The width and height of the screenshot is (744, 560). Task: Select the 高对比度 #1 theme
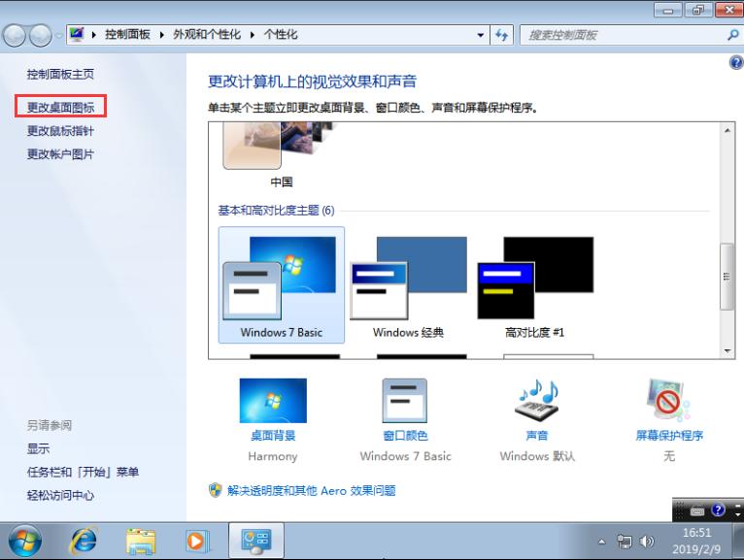535,285
